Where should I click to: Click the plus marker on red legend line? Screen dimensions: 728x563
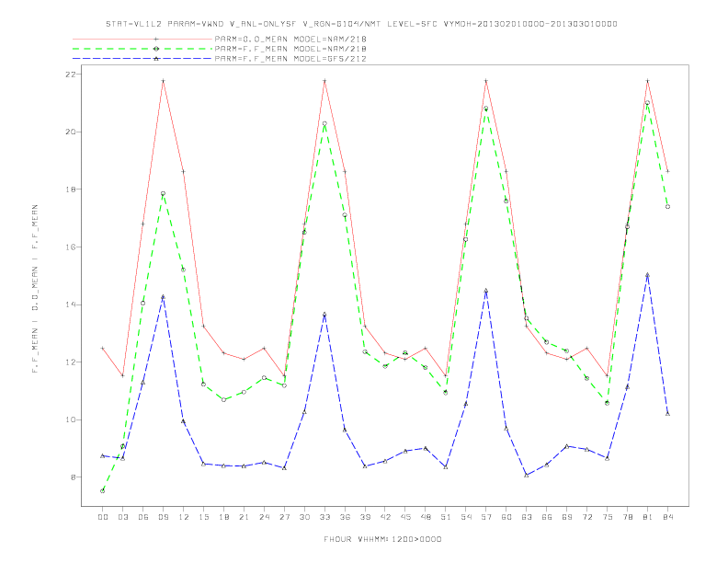156,39
